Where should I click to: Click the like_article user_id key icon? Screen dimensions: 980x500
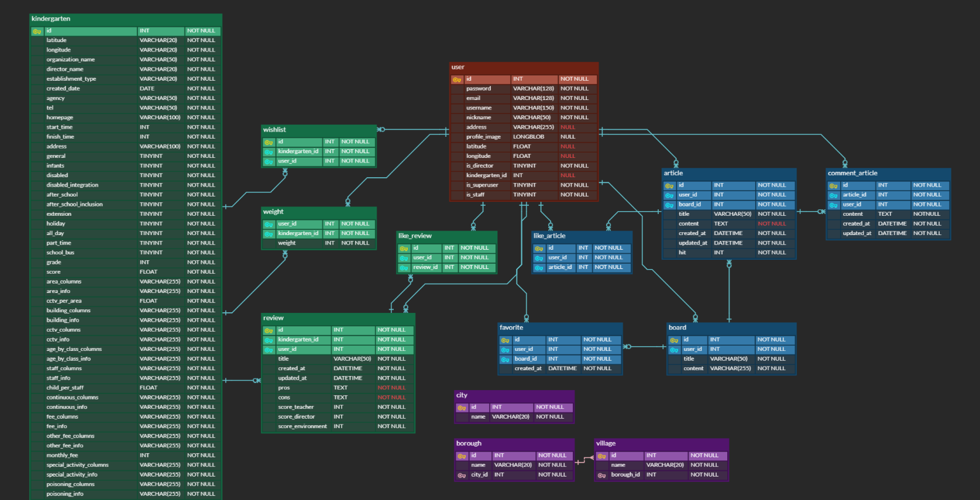(x=539, y=258)
